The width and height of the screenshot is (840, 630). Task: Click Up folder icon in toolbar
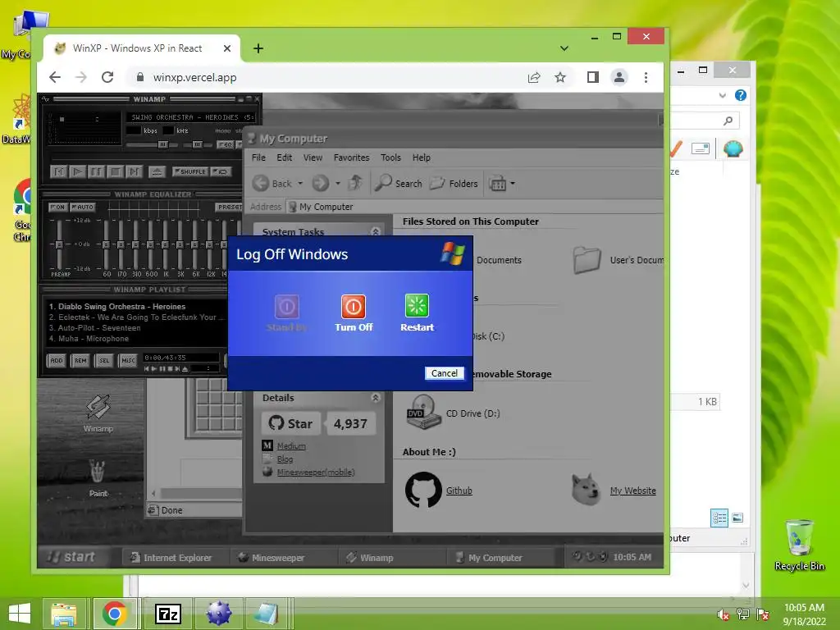coord(355,183)
